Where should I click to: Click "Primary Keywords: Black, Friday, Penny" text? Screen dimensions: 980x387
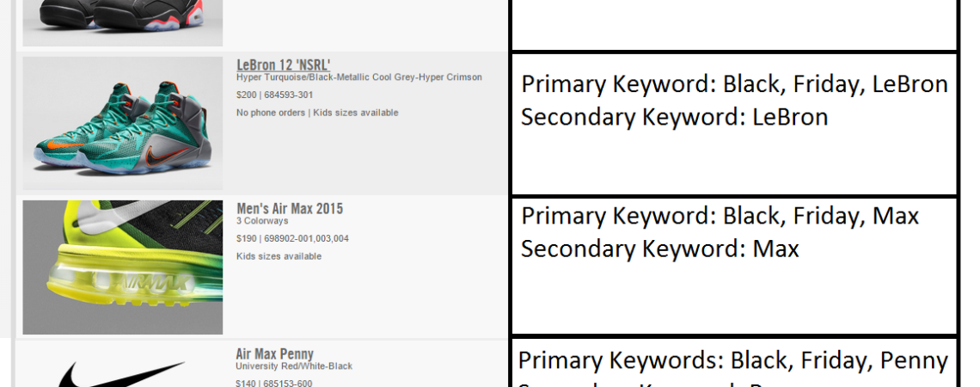click(732, 360)
